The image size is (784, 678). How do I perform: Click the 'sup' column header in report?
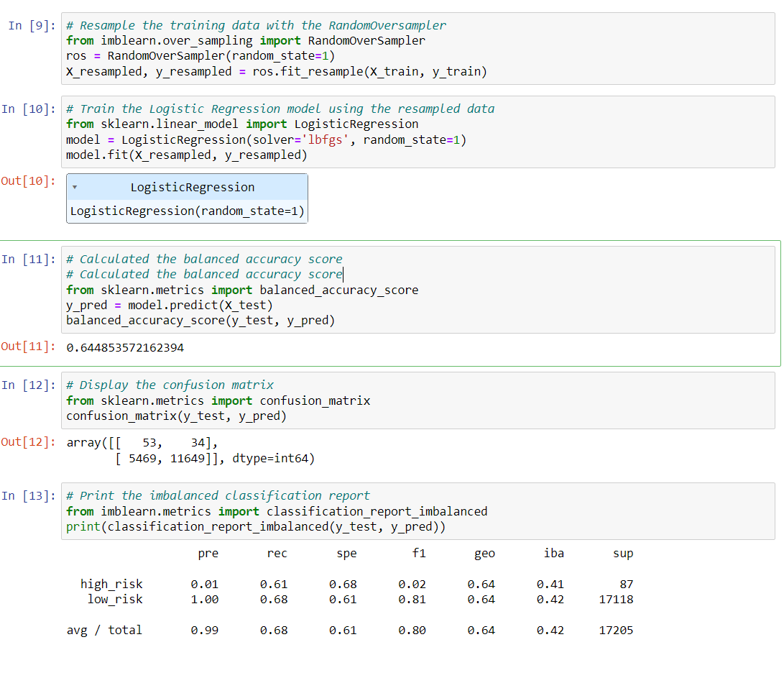pos(623,554)
